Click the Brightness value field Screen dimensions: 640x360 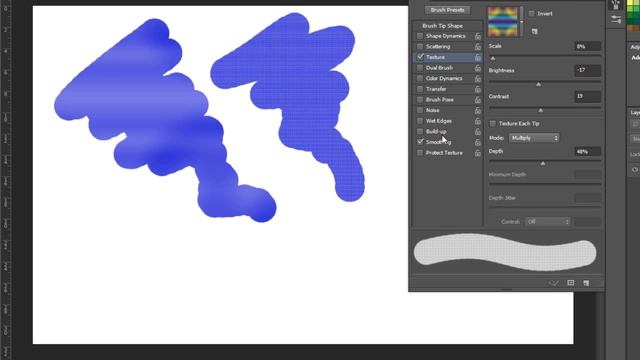(x=587, y=70)
